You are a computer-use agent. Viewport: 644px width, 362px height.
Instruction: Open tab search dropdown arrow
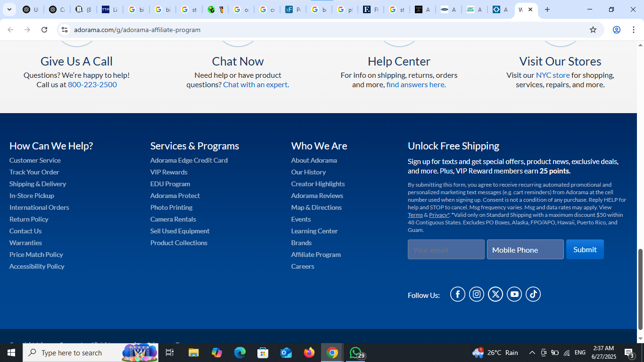[9, 9]
